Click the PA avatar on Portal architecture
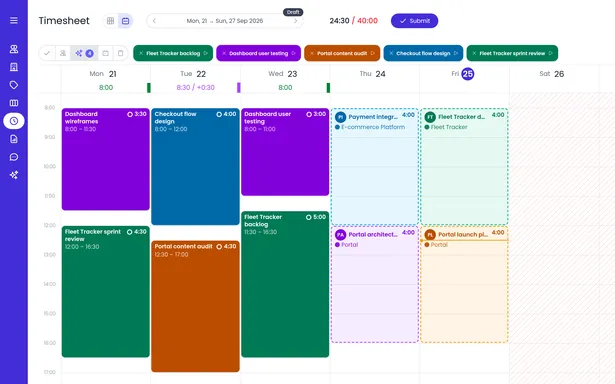The height and width of the screenshot is (384, 615). 340,235
